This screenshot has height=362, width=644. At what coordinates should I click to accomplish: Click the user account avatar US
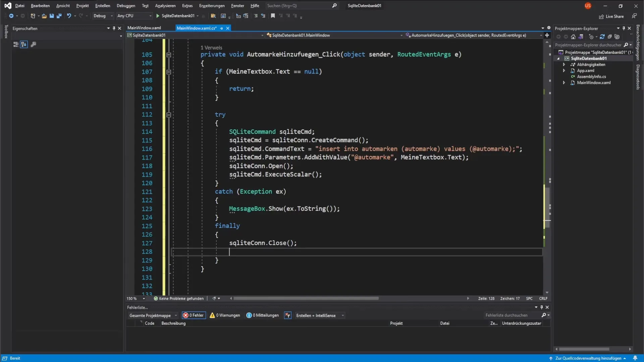coord(588,6)
